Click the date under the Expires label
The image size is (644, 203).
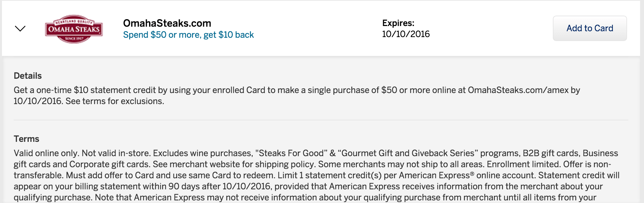[406, 34]
